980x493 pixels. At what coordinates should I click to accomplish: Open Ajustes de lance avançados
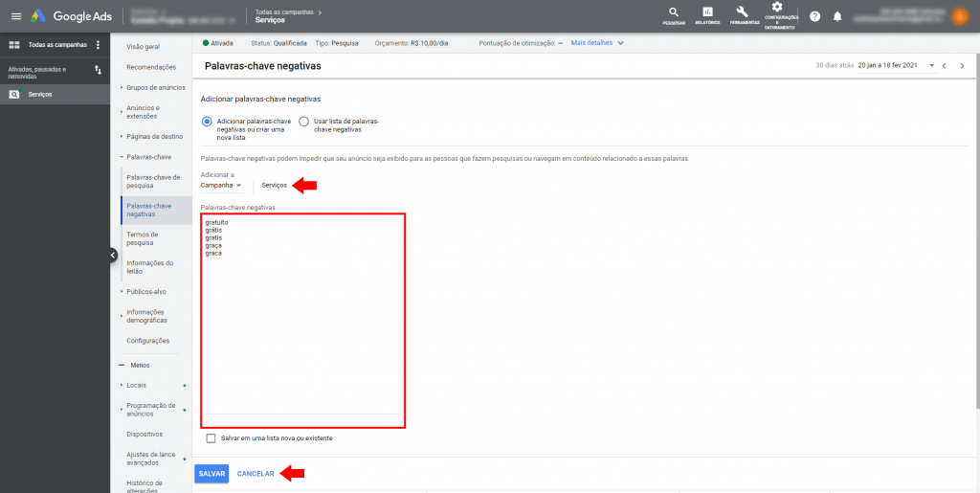pos(150,459)
